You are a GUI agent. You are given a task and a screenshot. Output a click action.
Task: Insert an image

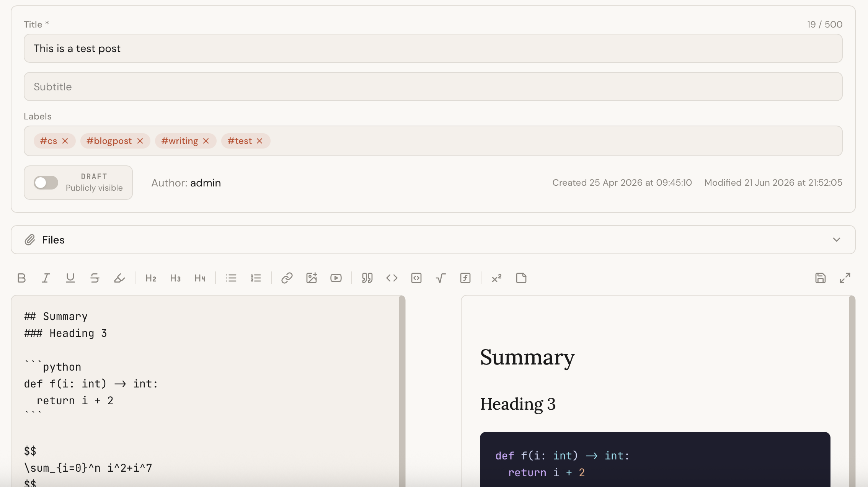pyautogui.click(x=312, y=278)
